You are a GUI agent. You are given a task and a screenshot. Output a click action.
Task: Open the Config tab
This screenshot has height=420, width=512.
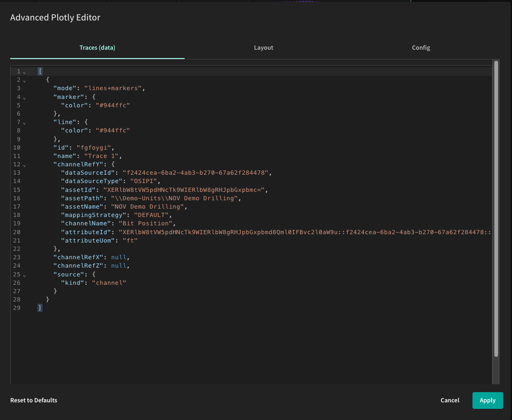tap(421, 48)
